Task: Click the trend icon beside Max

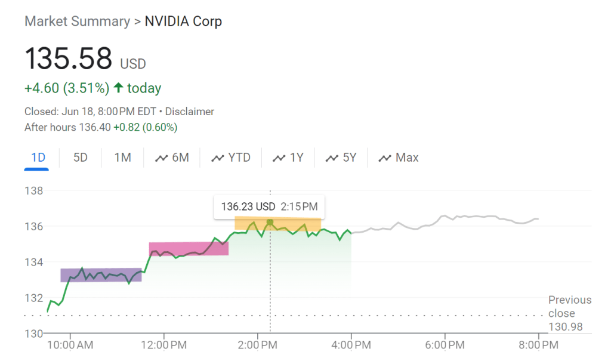Action: click(x=385, y=158)
